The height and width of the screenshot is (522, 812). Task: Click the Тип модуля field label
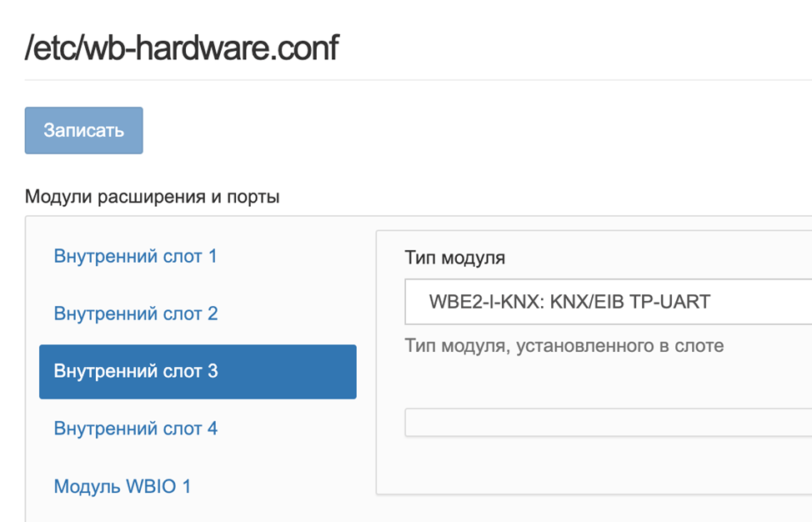point(454,258)
